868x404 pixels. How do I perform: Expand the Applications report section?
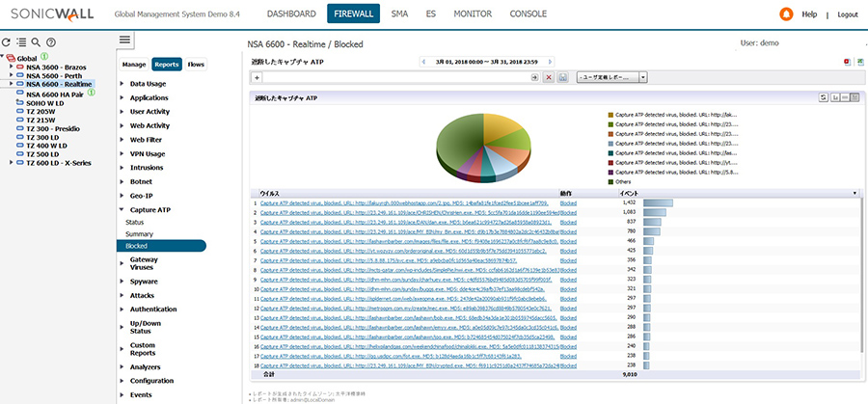click(x=122, y=98)
